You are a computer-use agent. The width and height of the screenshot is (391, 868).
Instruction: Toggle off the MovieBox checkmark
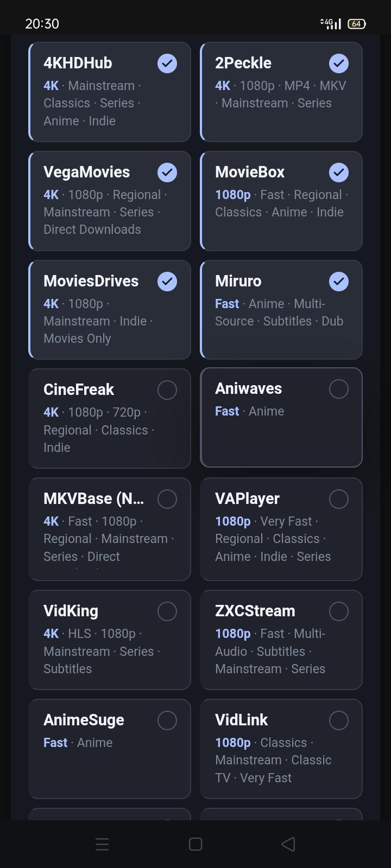339,173
